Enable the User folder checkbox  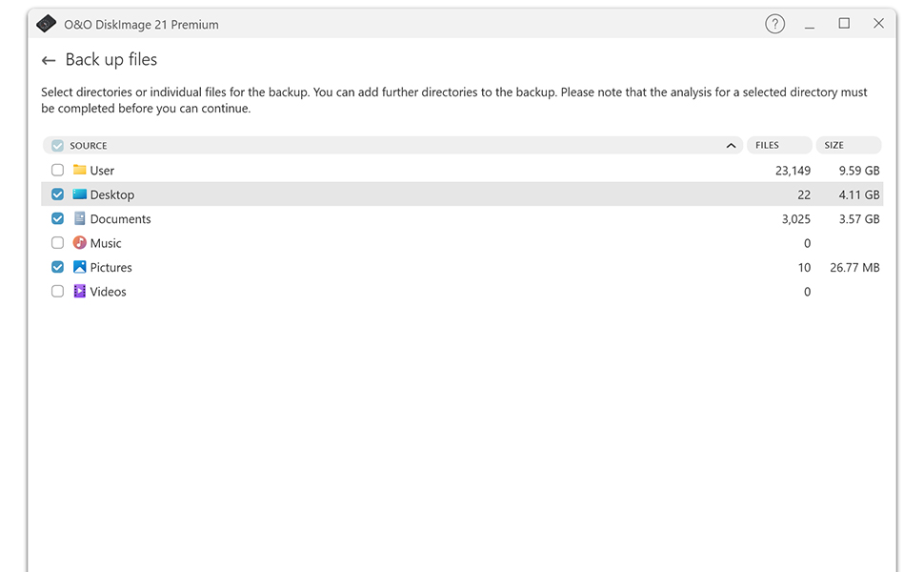coord(58,170)
